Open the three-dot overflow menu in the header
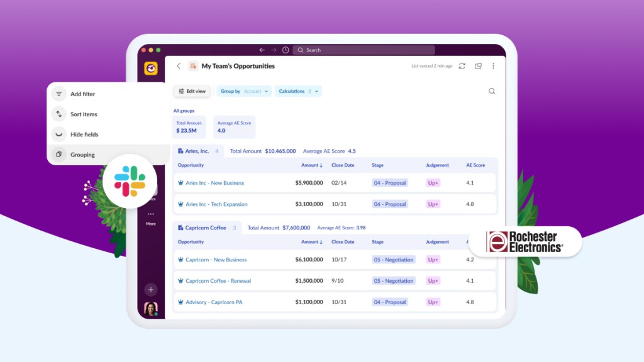The width and height of the screenshot is (644, 362). coord(493,66)
